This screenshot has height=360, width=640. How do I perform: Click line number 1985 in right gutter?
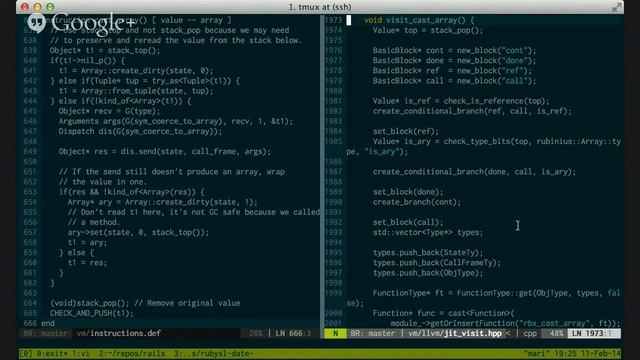334,142
